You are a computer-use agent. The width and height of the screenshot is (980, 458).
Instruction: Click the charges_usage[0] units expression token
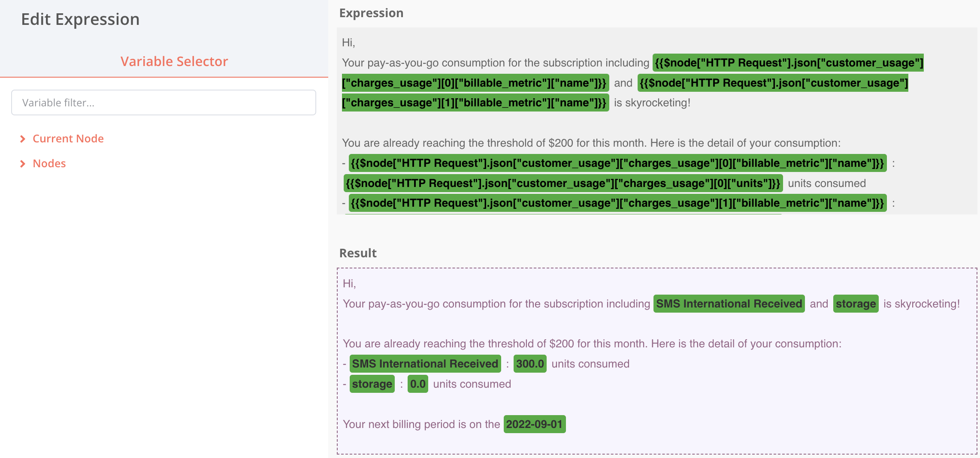pyautogui.click(x=563, y=183)
